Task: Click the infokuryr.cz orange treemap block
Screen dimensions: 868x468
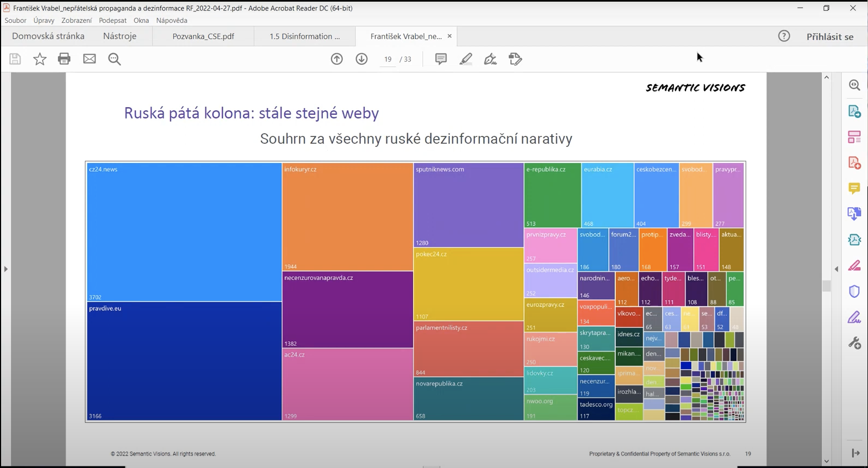Action: pyautogui.click(x=348, y=217)
